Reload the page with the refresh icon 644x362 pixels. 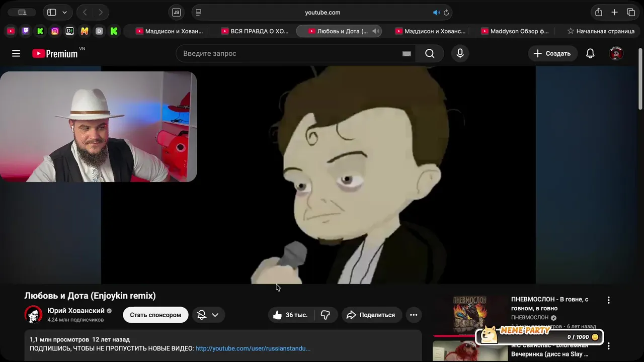click(x=446, y=13)
